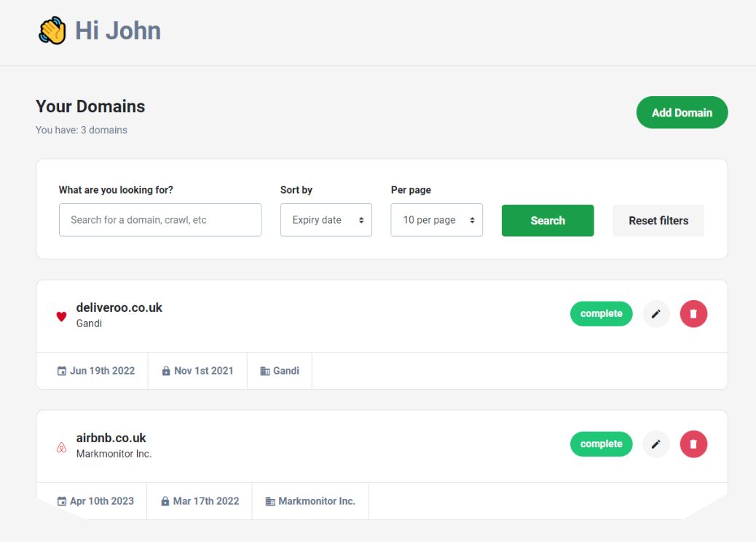Edit airbnb.co.uk using the pencil icon
The width and height of the screenshot is (756, 542).
point(655,444)
